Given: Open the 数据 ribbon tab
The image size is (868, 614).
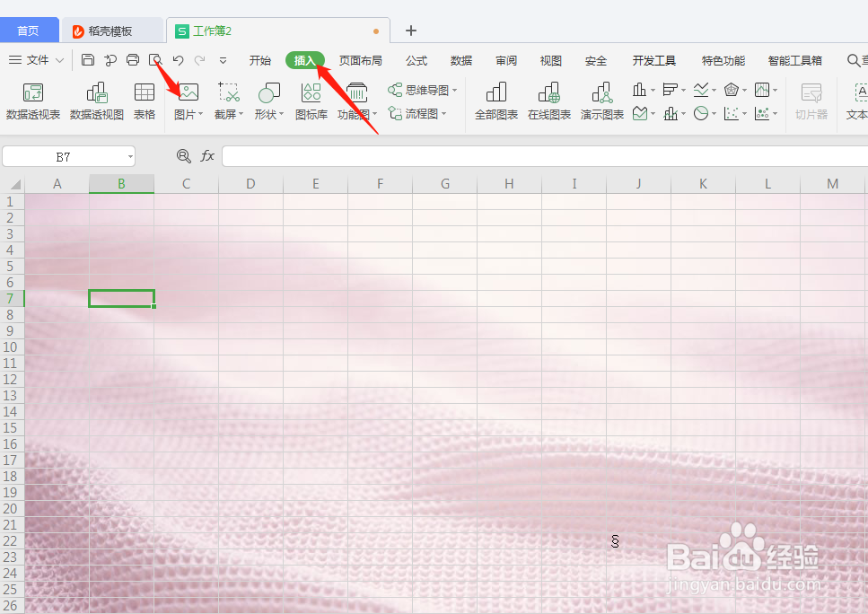Looking at the screenshot, I should point(460,60).
